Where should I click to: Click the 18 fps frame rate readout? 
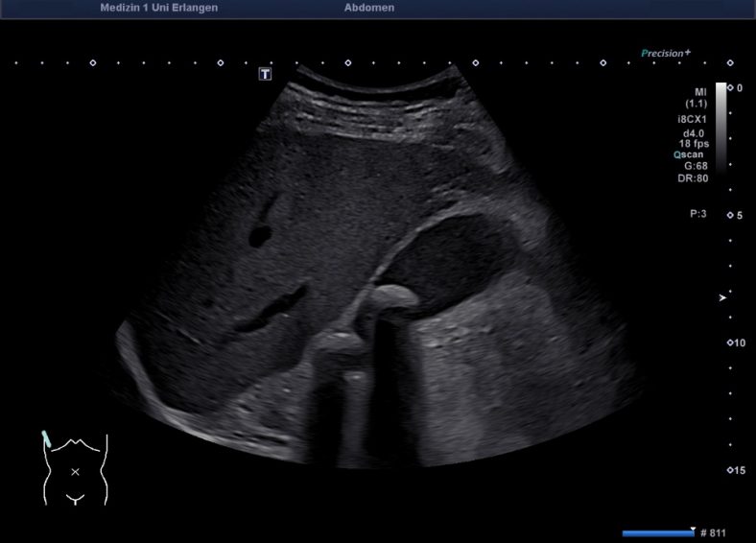click(x=693, y=143)
